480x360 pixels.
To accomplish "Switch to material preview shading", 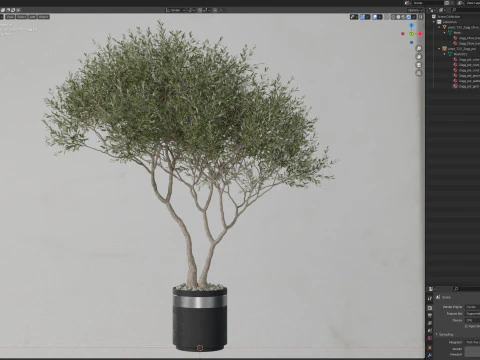I will click(403, 17).
